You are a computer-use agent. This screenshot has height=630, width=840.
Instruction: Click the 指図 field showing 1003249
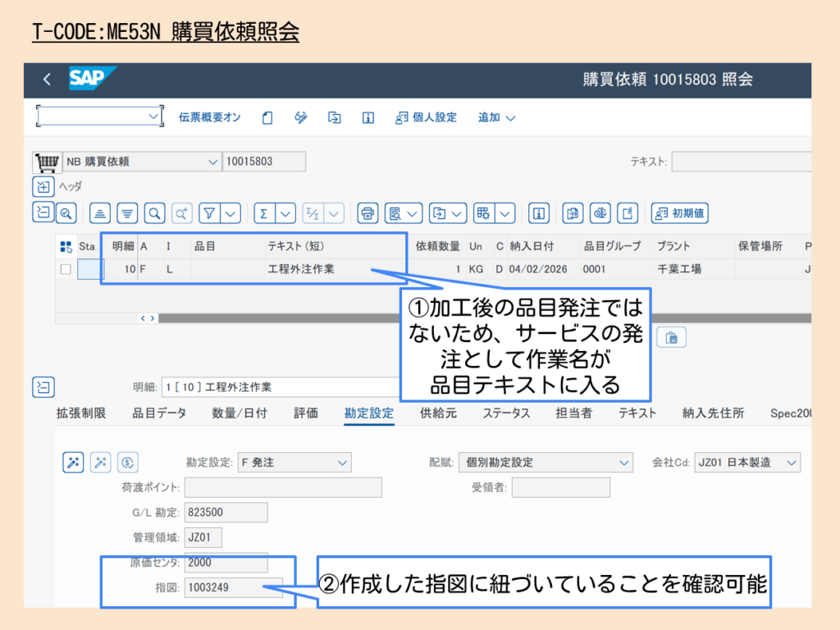[234, 587]
